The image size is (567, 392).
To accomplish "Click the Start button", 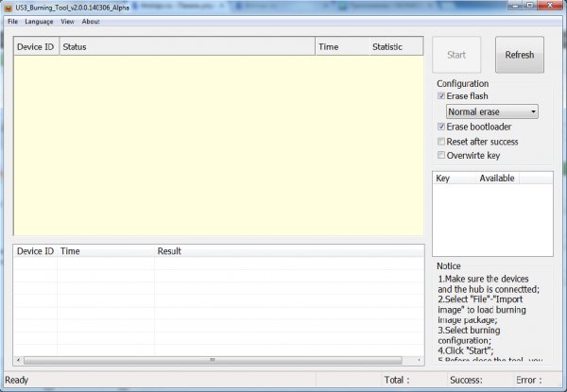I will click(x=456, y=55).
